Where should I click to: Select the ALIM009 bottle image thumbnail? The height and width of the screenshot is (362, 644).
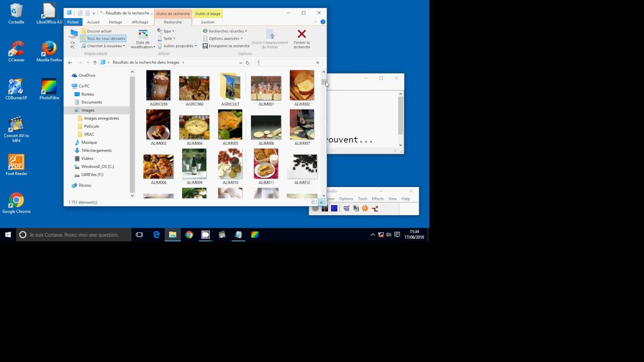point(194,164)
